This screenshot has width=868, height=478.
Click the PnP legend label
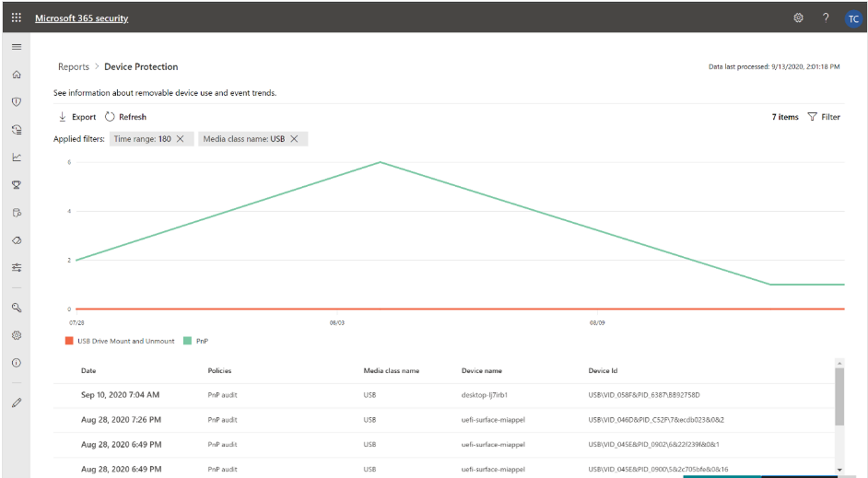pyautogui.click(x=202, y=341)
